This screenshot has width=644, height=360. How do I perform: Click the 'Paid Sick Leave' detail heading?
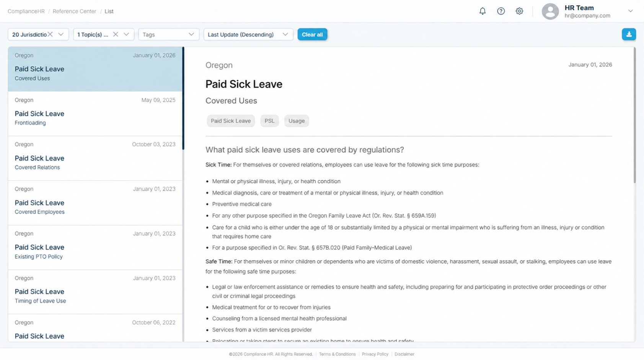coord(244,84)
